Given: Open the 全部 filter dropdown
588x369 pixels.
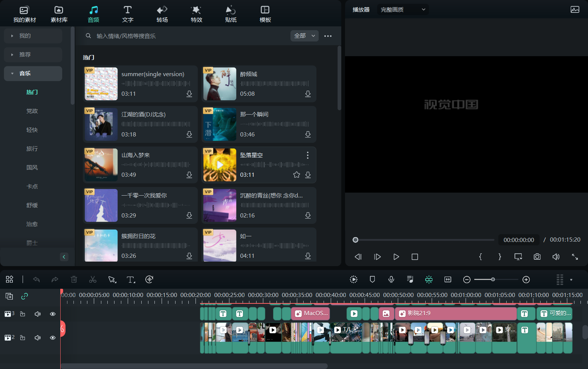Looking at the screenshot, I should point(304,36).
